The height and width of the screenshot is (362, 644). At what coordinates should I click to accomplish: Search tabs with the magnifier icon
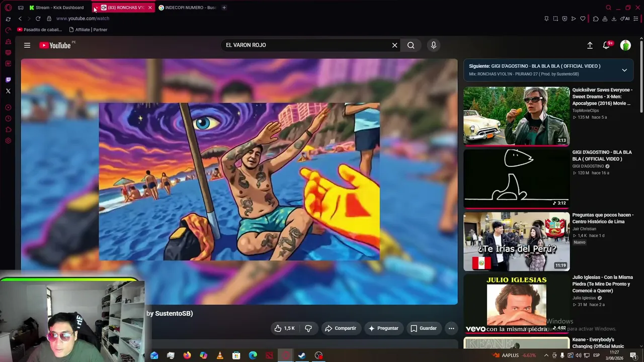[x=608, y=8]
